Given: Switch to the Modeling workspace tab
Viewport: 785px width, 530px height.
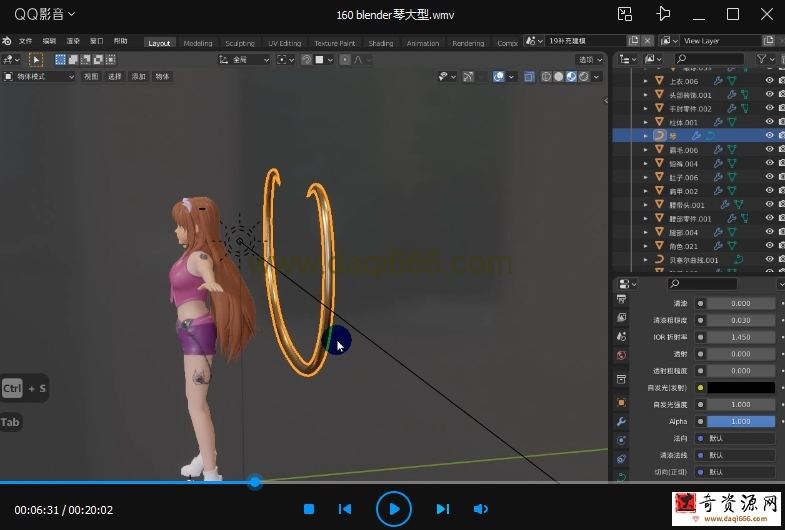Looking at the screenshot, I should click(198, 44).
